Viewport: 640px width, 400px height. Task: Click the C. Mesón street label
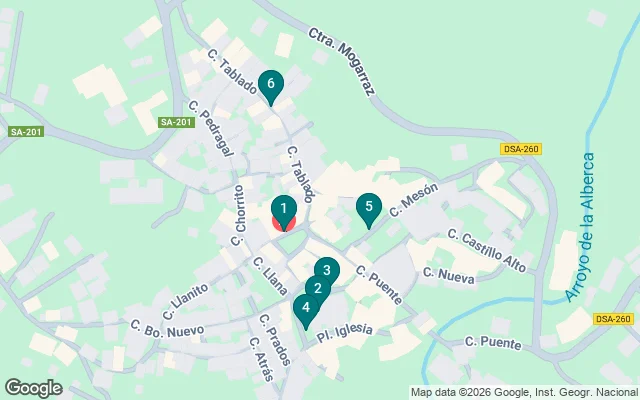[413, 200]
